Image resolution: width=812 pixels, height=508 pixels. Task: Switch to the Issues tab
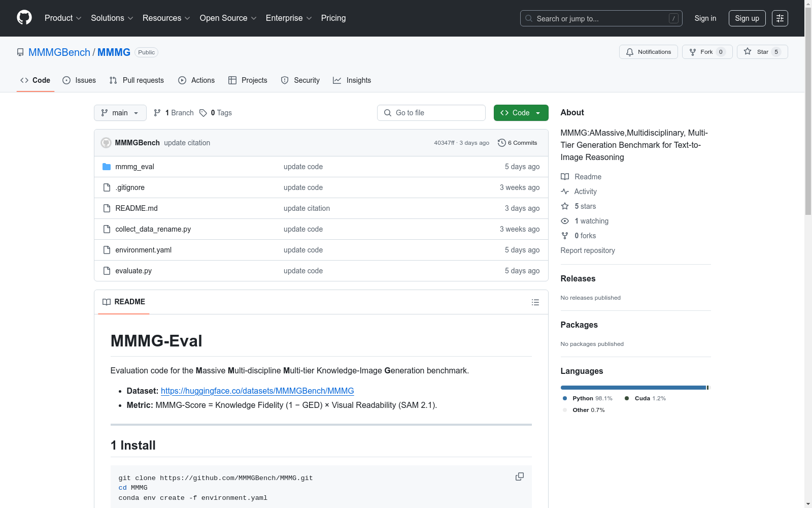(79, 80)
